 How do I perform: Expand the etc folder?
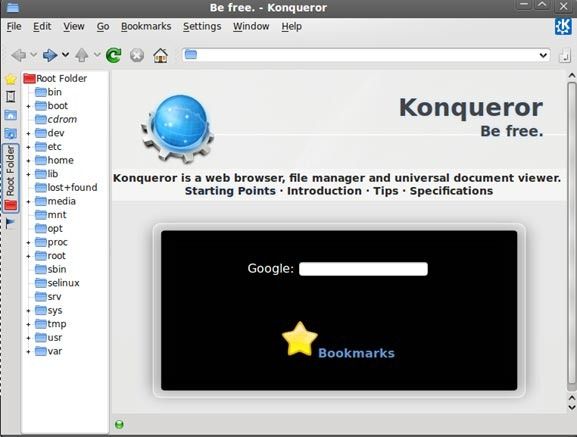(28, 147)
